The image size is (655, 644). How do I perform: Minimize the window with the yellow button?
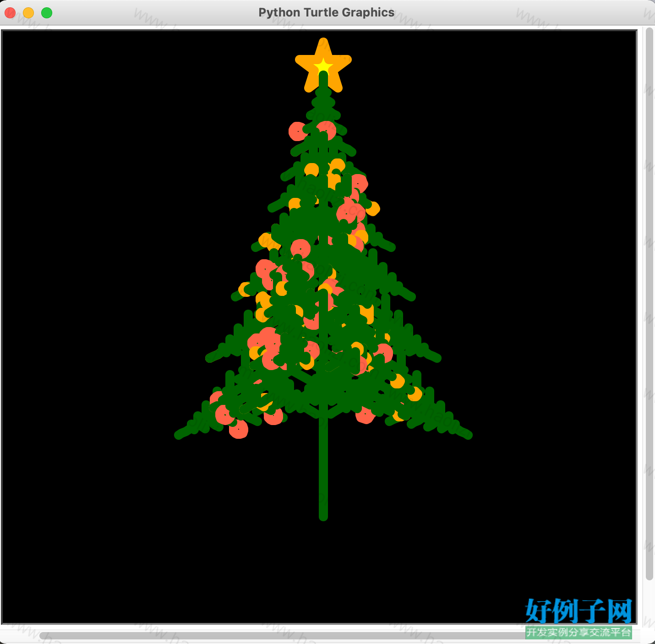tap(28, 13)
